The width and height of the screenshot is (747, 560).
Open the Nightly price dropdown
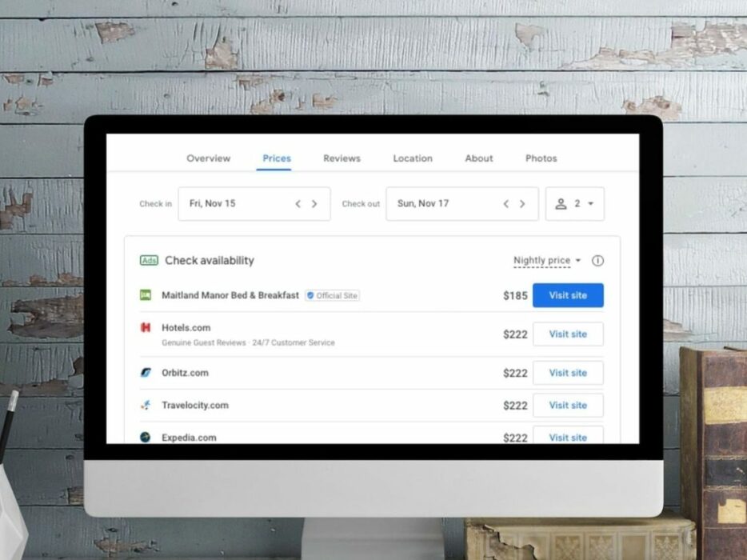[x=547, y=260]
